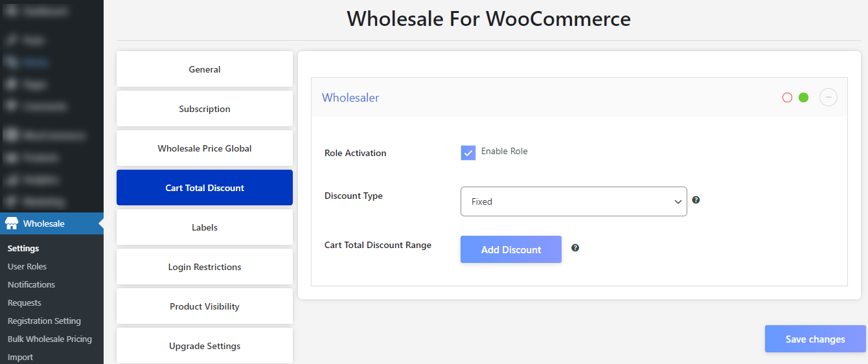Click the Wholesaler role heading
This screenshot has height=364, width=868.
tap(350, 98)
